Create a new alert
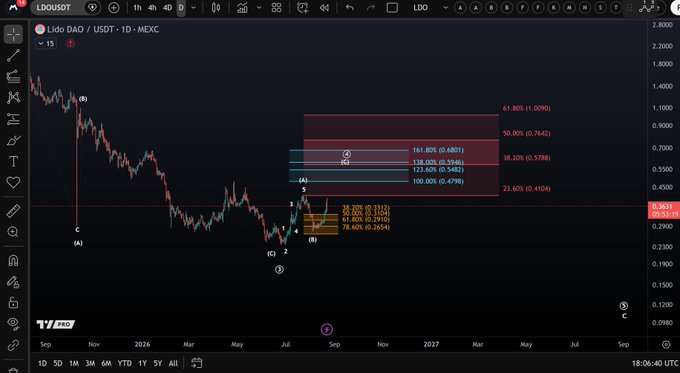The height and width of the screenshot is (373, 680). coord(302,7)
